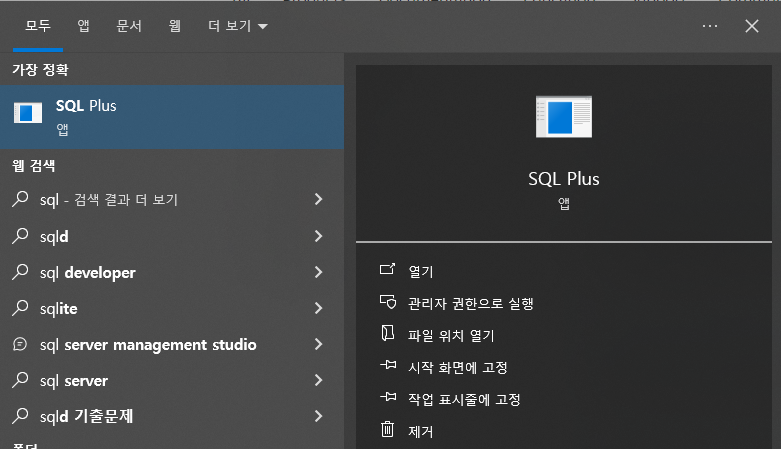Viewport: 781px width, 449px height.
Task: Click the SQL Plus app icon in results list
Action: pyautogui.click(x=28, y=113)
